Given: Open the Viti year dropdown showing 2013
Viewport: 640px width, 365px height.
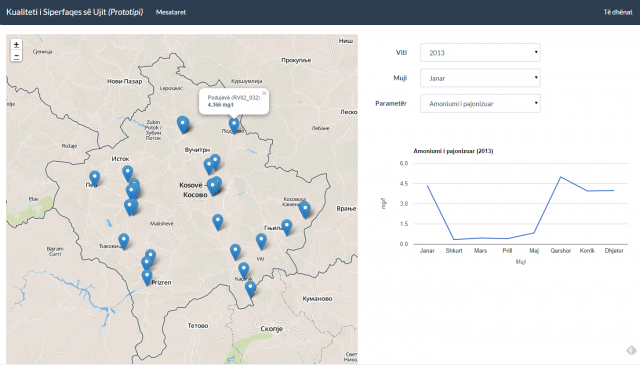Looking at the screenshot, I should click(x=480, y=53).
